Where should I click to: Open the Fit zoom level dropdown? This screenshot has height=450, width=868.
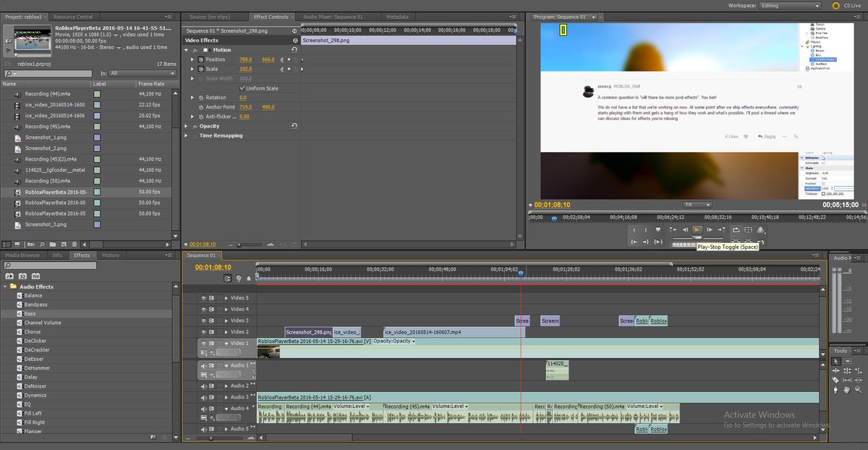point(698,205)
